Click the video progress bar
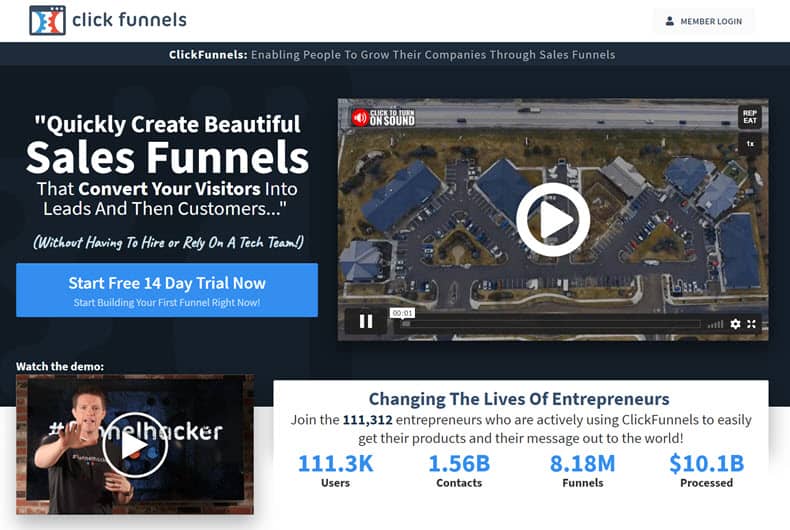The image size is (790, 530). [549, 324]
